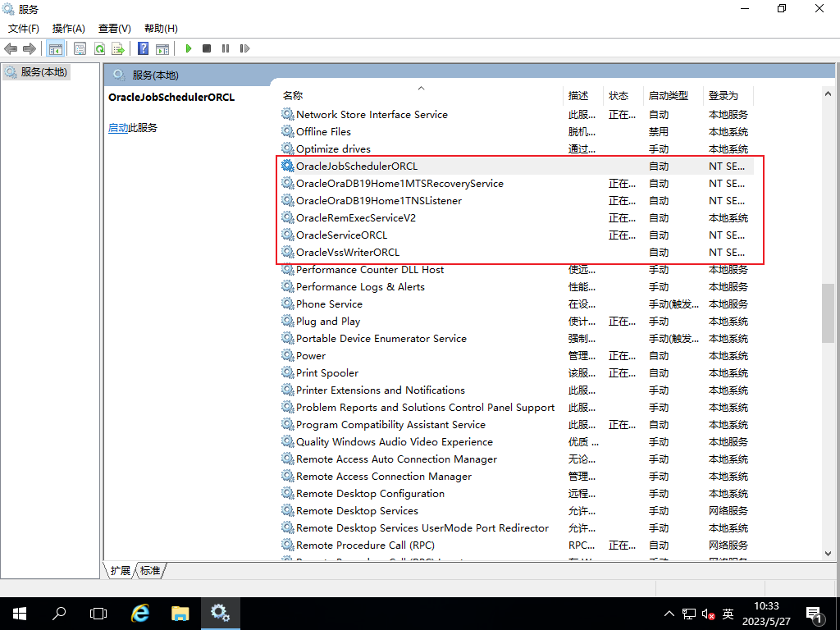Open the blue Help question-mark icon
The width and height of the screenshot is (840, 630).
pos(143,48)
